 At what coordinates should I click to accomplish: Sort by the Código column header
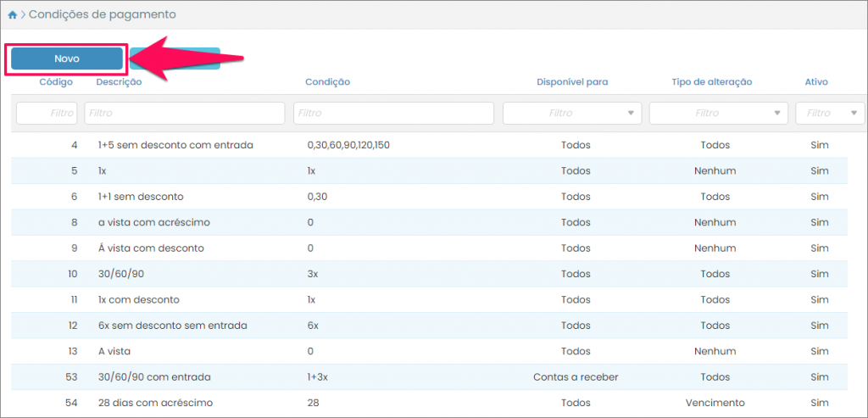[x=56, y=82]
